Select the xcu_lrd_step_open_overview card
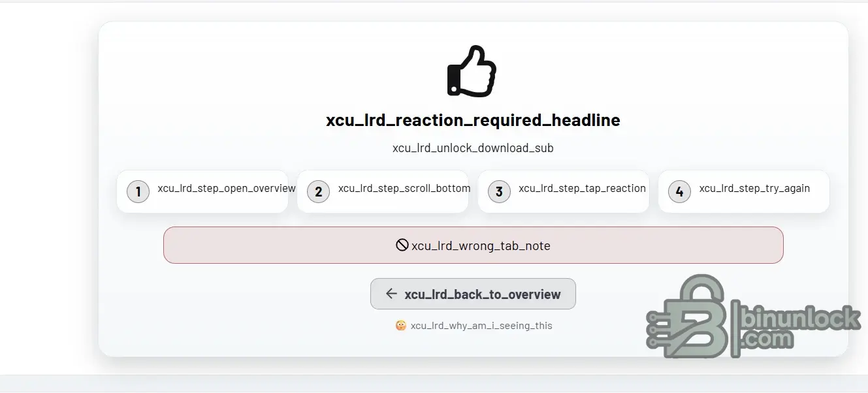This screenshot has height=393, width=868. 202,191
